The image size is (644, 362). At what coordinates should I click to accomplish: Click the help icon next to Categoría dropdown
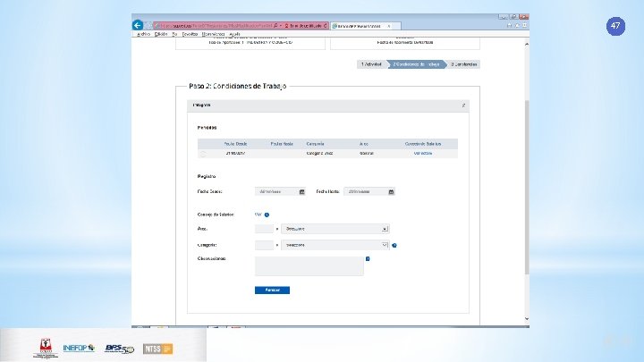coord(394,246)
